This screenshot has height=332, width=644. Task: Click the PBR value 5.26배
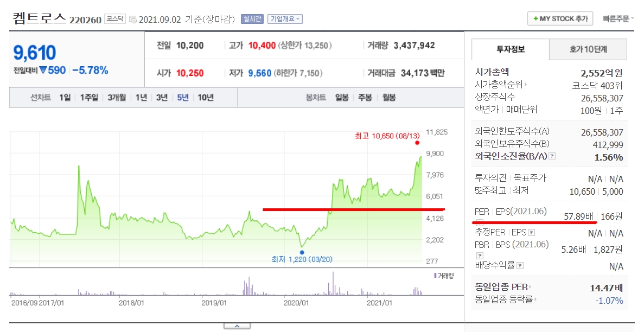(573, 250)
